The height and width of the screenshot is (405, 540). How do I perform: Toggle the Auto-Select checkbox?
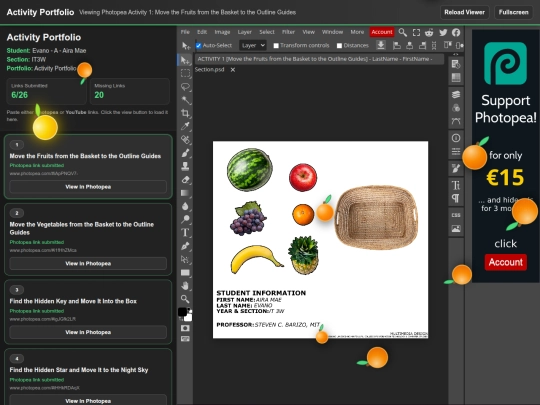click(198, 45)
